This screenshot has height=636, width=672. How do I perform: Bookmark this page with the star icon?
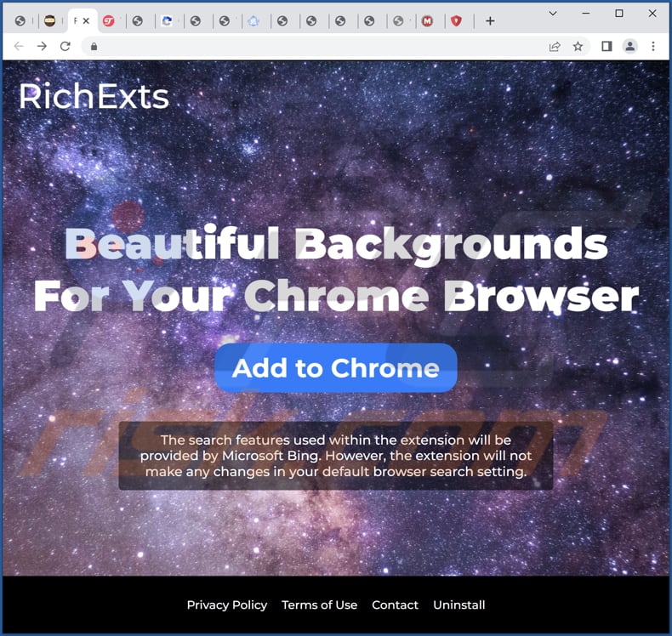pos(578,46)
